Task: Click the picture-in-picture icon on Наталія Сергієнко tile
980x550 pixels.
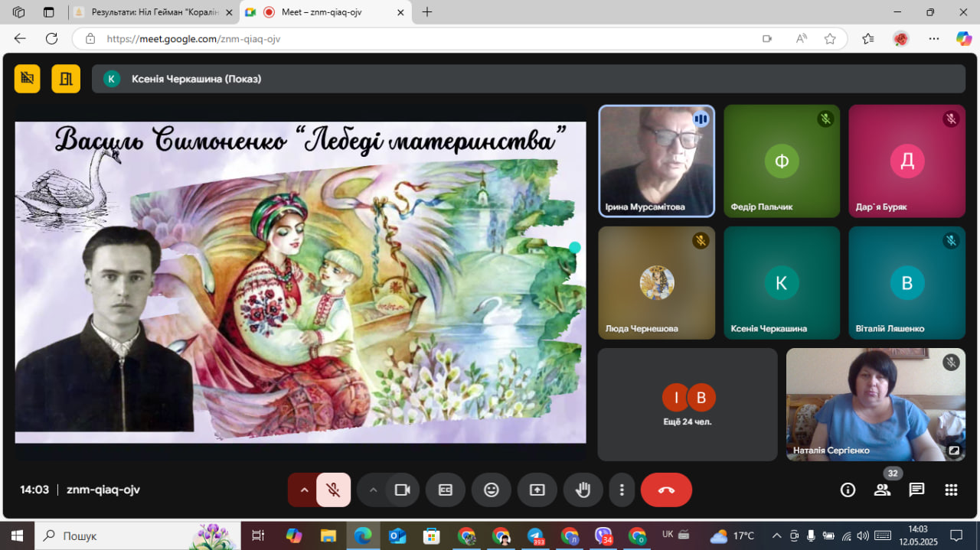Action: [x=954, y=451]
